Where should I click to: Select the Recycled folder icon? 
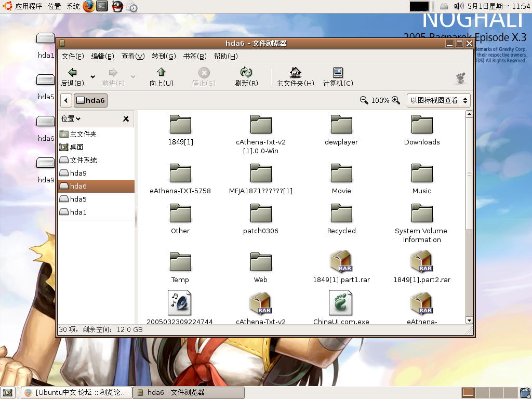tap(341, 214)
